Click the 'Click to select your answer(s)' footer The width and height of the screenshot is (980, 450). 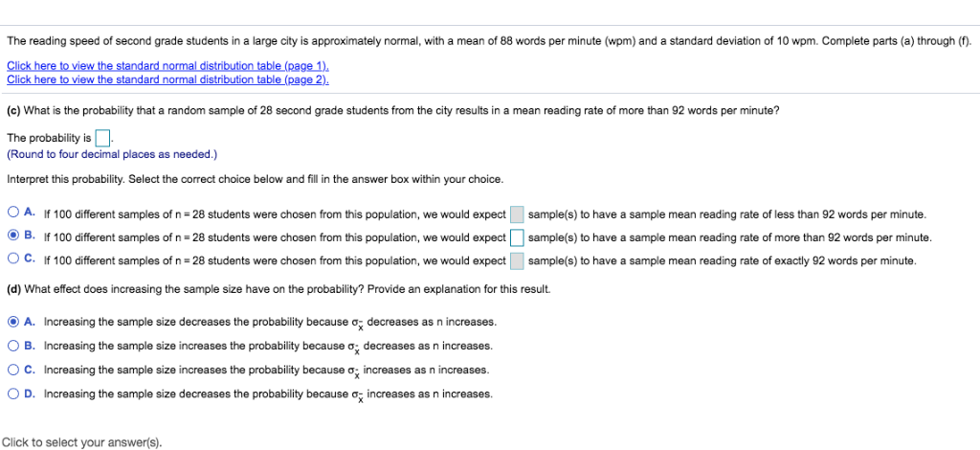pos(81,442)
